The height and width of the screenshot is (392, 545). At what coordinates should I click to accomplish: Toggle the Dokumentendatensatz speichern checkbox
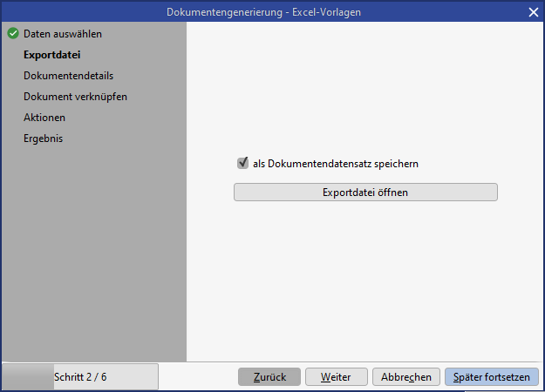point(242,163)
